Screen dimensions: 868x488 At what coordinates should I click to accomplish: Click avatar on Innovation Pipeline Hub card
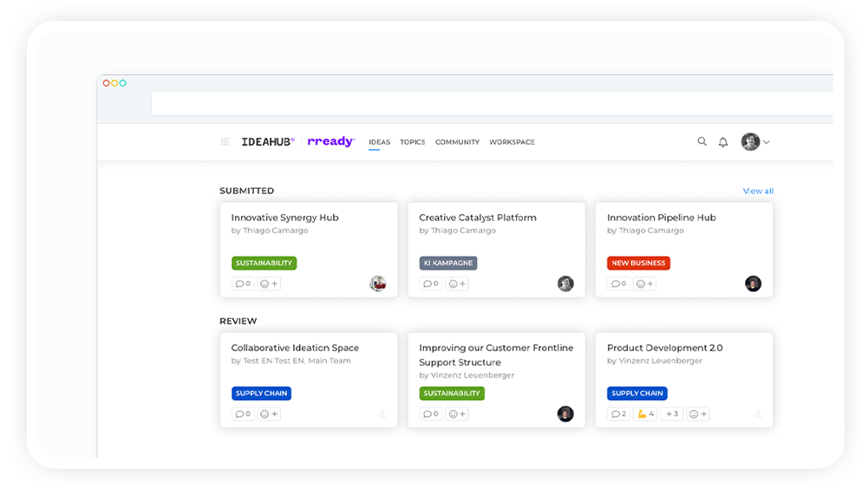point(753,283)
